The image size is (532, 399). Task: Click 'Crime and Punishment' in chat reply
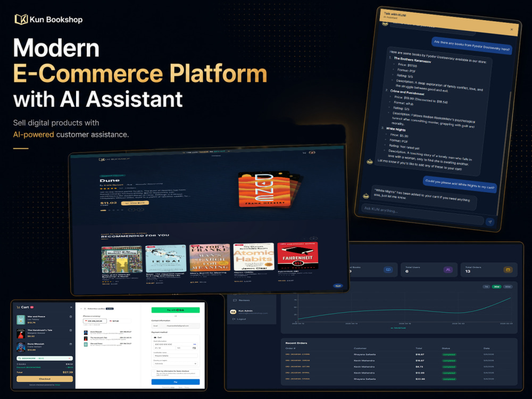pyautogui.click(x=407, y=92)
